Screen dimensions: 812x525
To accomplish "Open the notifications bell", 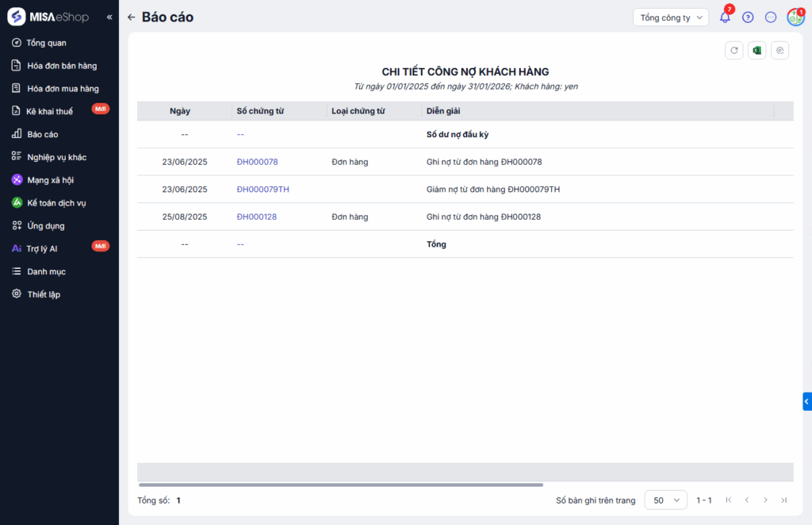I will [725, 17].
